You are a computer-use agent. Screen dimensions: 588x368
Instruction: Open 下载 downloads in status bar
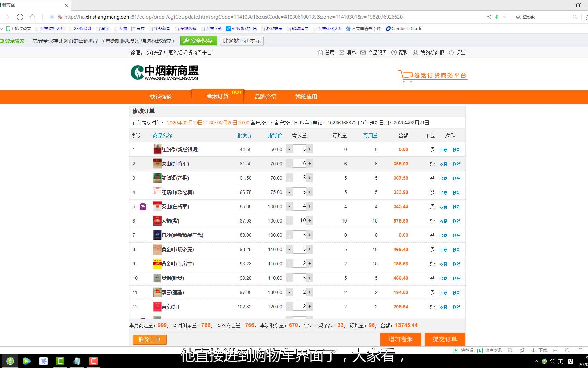[539, 350]
